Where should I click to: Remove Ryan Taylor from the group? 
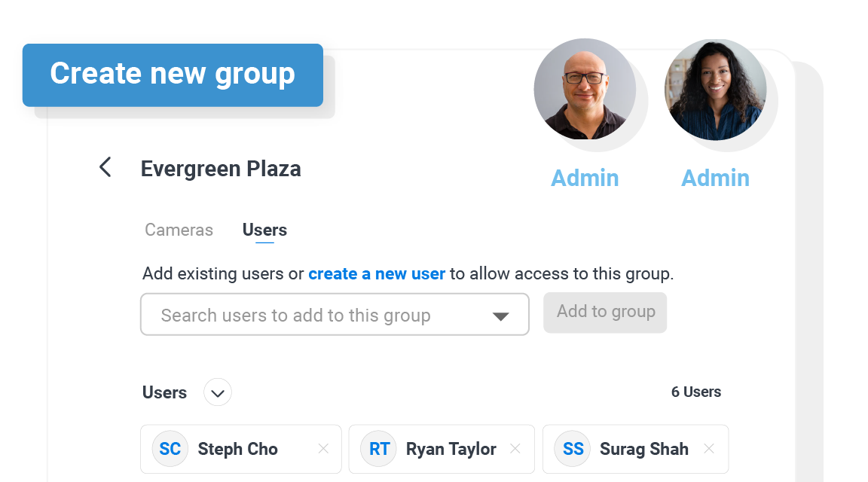coord(515,449)
